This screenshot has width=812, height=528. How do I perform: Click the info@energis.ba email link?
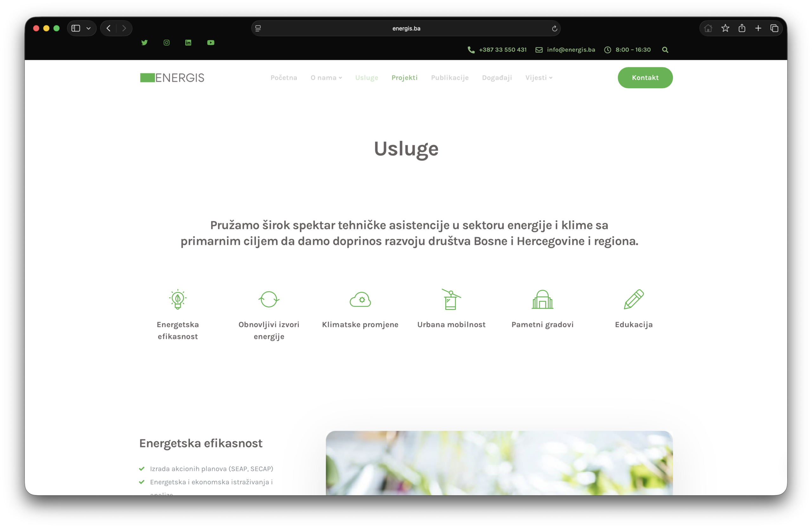[570, 50]
